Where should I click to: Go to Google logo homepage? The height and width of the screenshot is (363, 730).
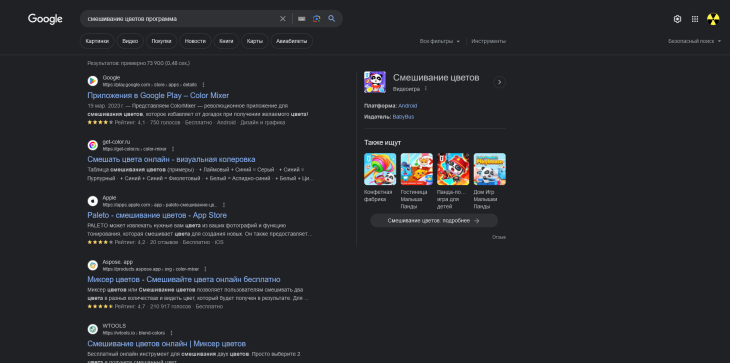45,19
